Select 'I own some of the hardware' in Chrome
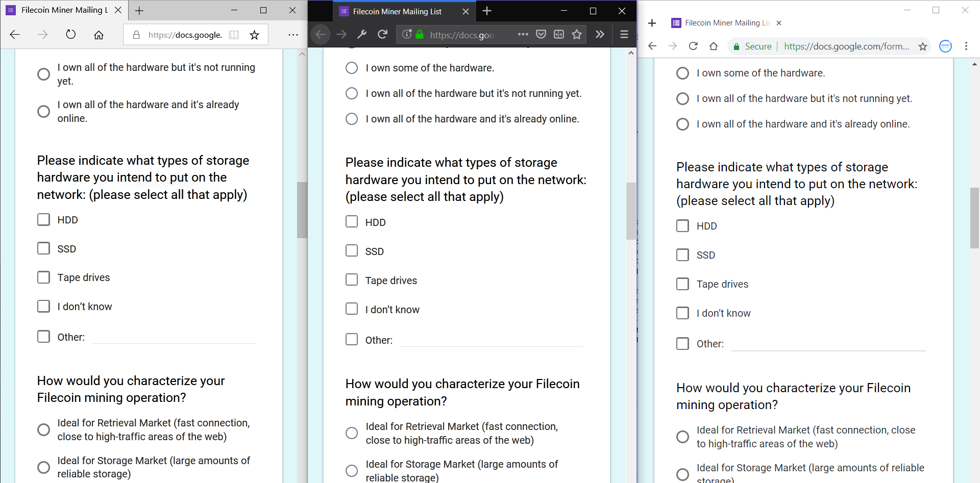The image size is (980, 483). point(683,73)
